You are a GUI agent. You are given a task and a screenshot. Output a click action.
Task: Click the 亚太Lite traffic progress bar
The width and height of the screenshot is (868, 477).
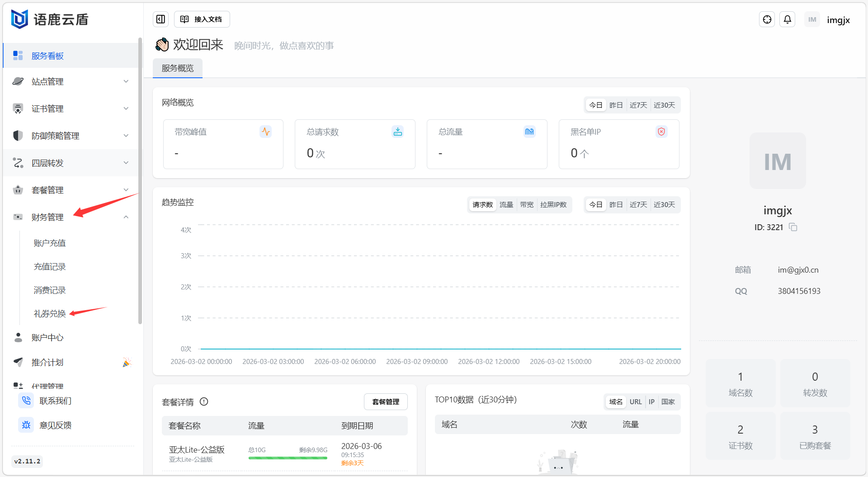point(288,458)
